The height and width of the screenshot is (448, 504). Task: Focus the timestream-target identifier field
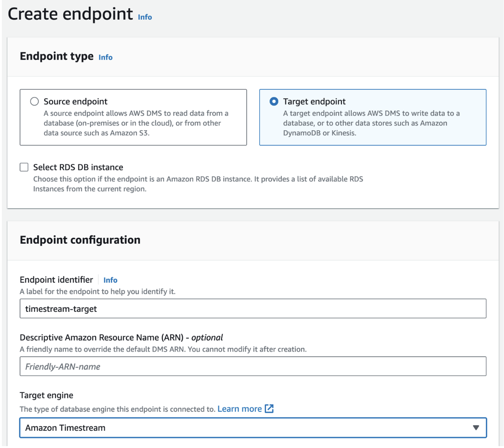click(253, 308)
